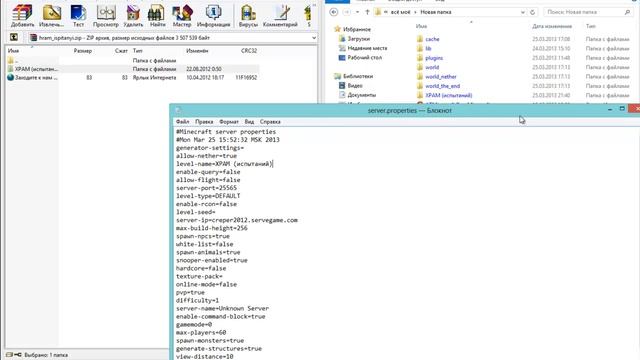Image resolution: width=640 pixels, height=360 pixels.
Task: Select Библиотеки in Explorer navigation pane
Action: coord(353,76)
